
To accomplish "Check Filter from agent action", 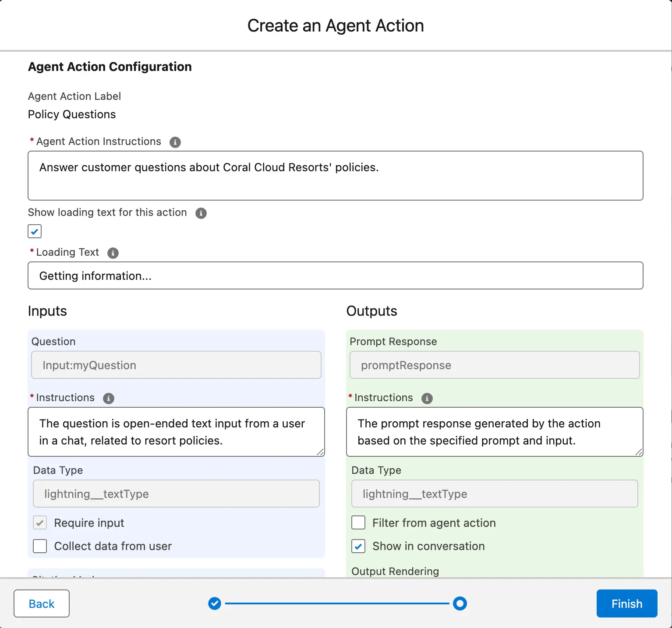I will point(358,523).
